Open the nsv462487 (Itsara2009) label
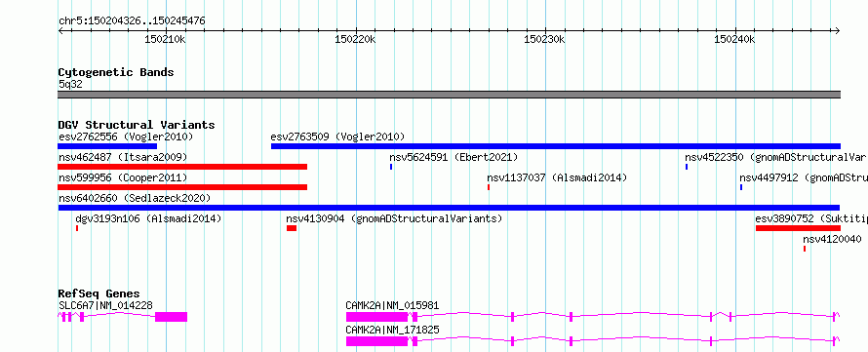This screenshot has height=352, width=868. (x=123, y=157)
